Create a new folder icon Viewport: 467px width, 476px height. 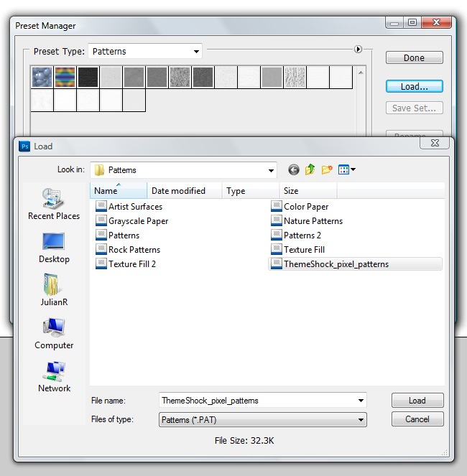(327, 169)
